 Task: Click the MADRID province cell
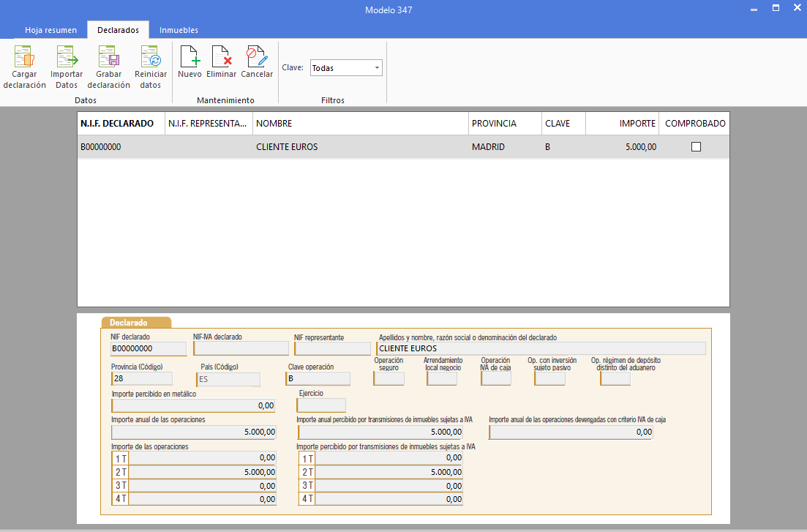coord(488,147)
